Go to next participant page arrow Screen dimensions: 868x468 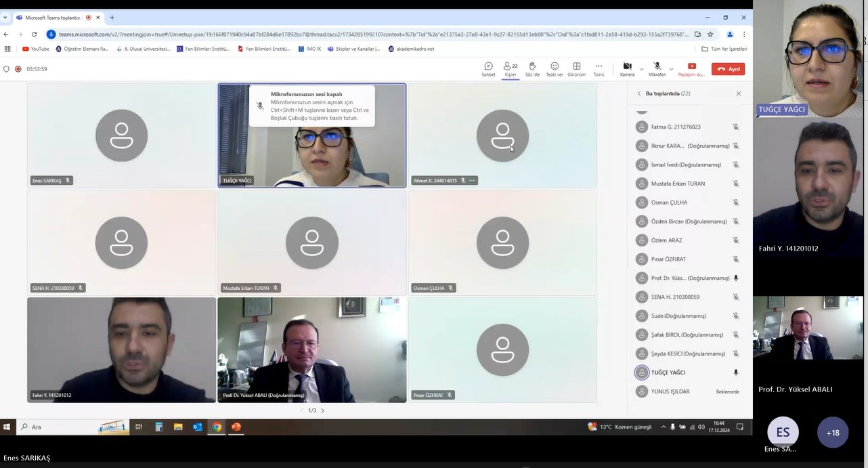click(323, 410)
